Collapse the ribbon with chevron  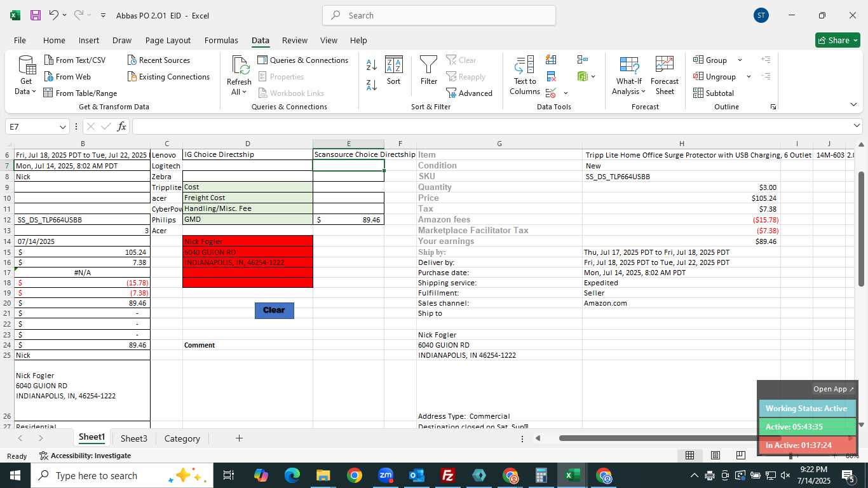coord(853,104)
